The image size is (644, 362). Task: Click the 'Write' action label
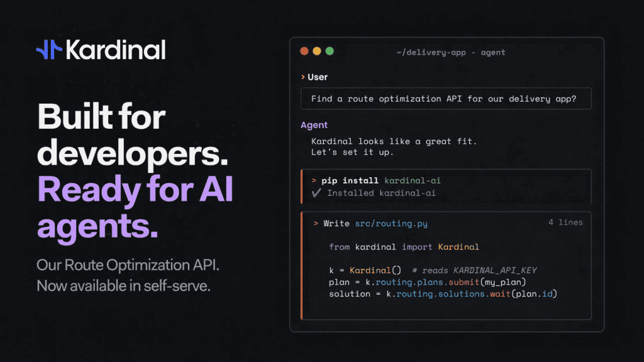336,223
